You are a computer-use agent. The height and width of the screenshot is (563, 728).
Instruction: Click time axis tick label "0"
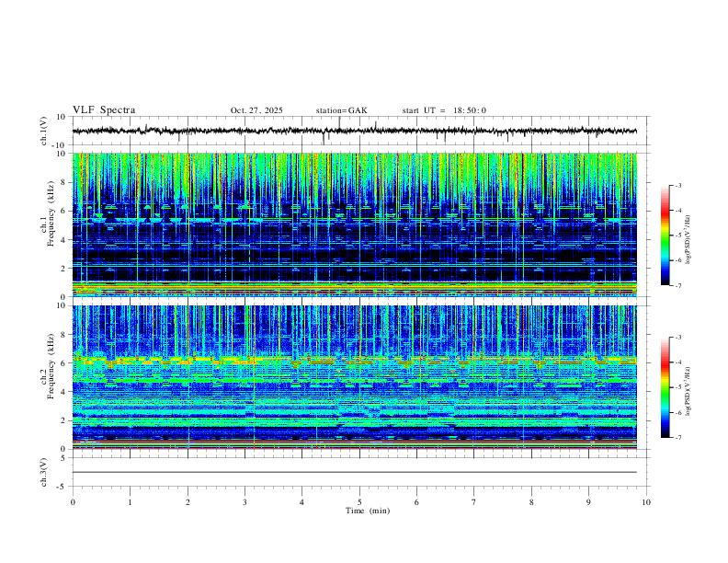73,502
